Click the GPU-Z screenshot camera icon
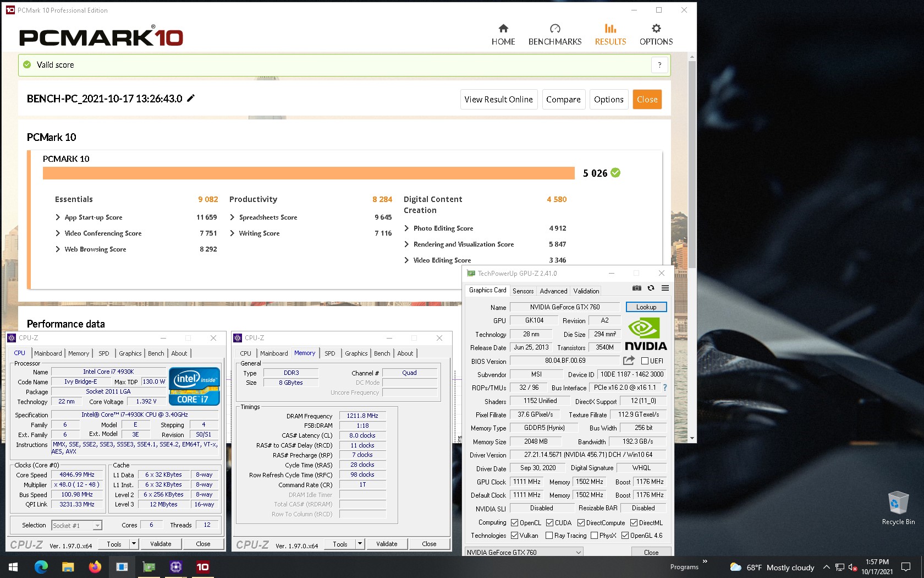The width and height of the screenshot is (924, 578). 637,288
